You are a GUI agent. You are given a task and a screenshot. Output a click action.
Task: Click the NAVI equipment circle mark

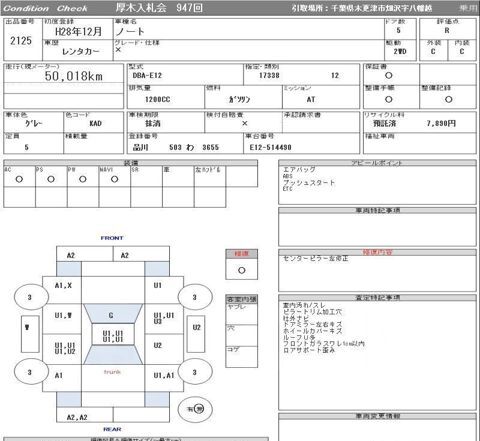click(115, 179)
